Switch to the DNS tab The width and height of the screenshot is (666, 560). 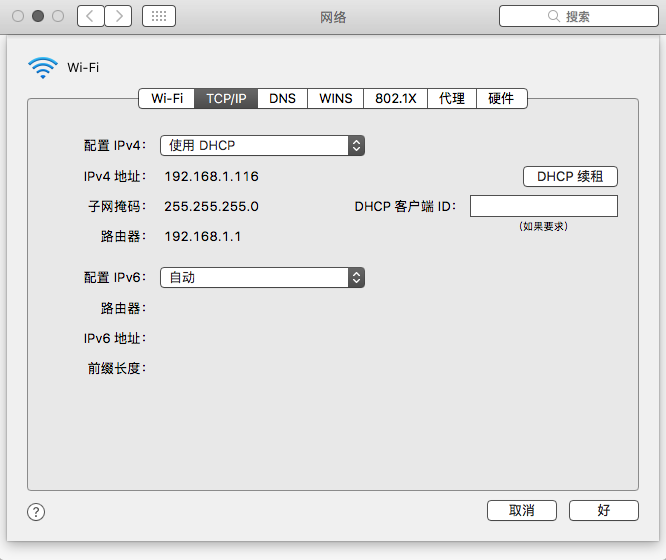click(282, 98)
